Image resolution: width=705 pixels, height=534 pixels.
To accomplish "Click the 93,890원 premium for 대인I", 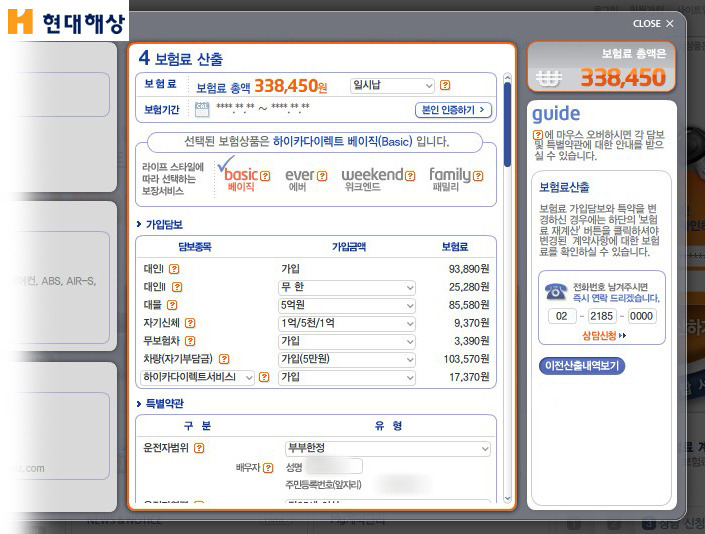I will pyautogui.click(x=469, y=269).
